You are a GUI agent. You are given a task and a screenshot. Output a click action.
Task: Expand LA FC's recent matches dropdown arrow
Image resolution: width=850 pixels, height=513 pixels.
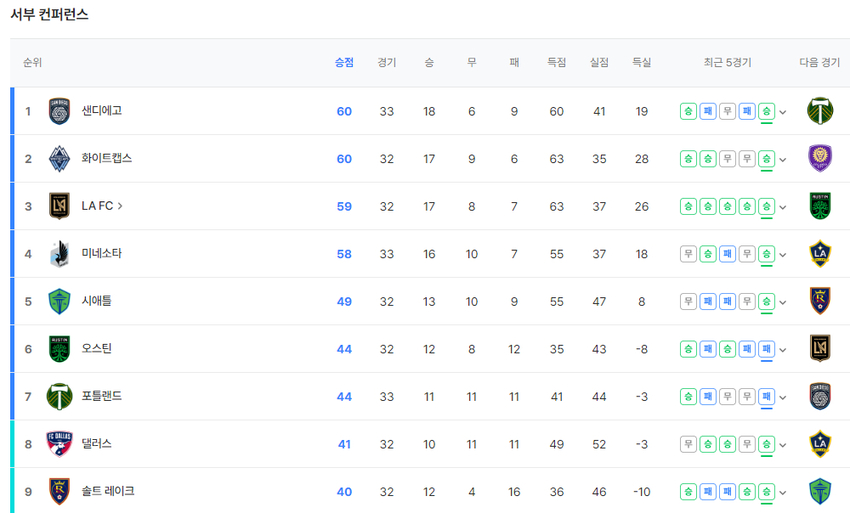pos(783,207)
